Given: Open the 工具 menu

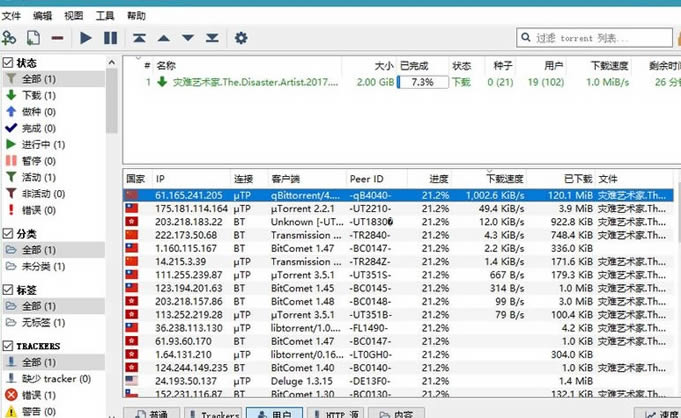Looking at the screenshot, I should [105, 16].
